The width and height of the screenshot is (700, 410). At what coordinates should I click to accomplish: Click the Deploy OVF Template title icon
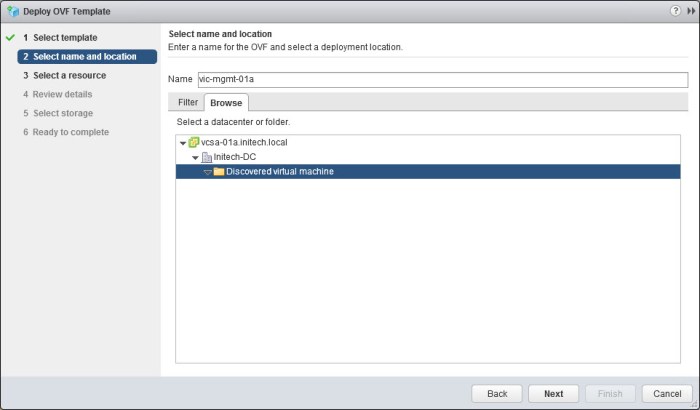point(12,10)
